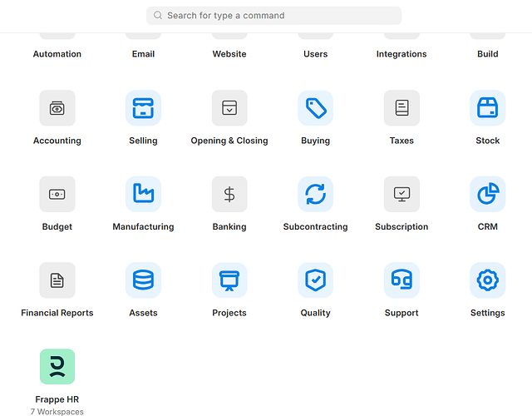This screenshot has width=532, height=416.
Task: Click the search magnifier icon
Action: [x=158, y=15]
